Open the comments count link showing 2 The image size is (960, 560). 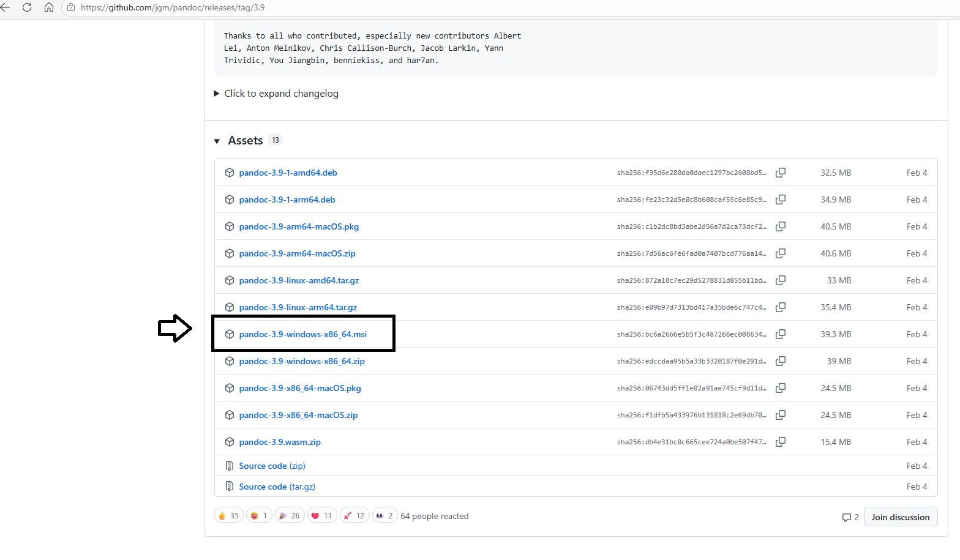pos(850,517)
